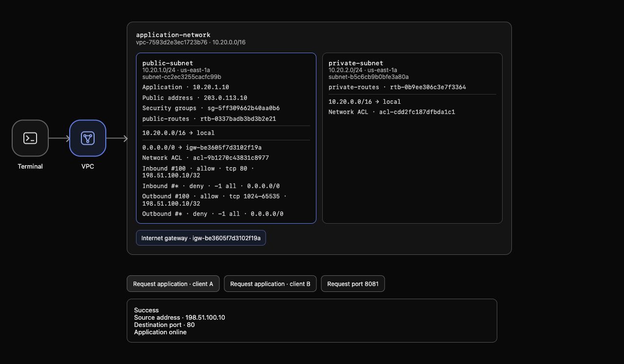The image size is (624, 364).
Task: Select the Inbound deny all rule
Action: (211, 186)
